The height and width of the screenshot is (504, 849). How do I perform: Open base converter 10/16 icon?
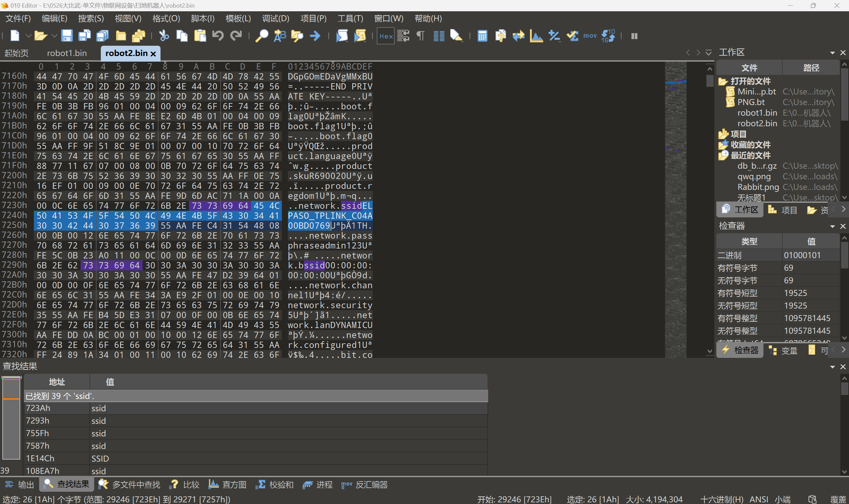[608, 36]
